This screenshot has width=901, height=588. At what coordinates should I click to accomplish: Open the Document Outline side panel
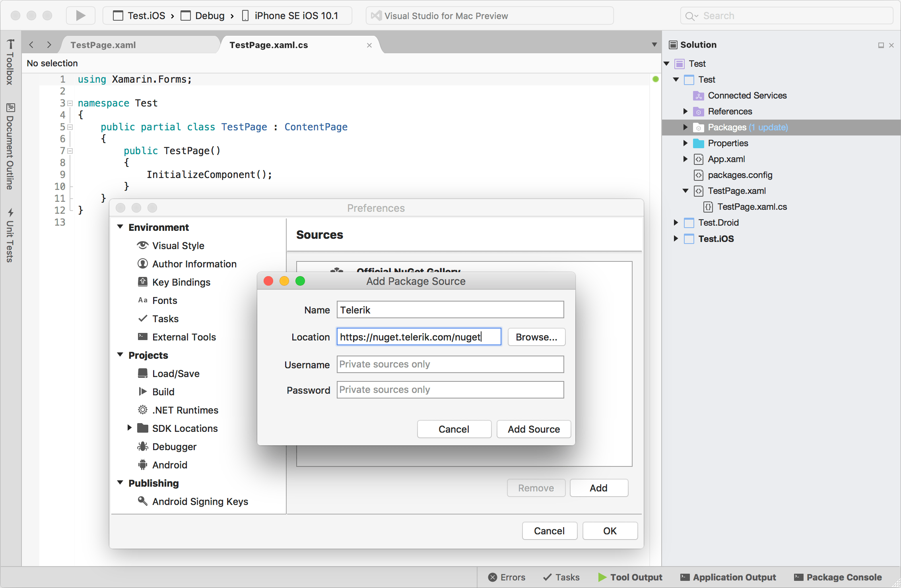pyautogui.click(x=10, y=146)
